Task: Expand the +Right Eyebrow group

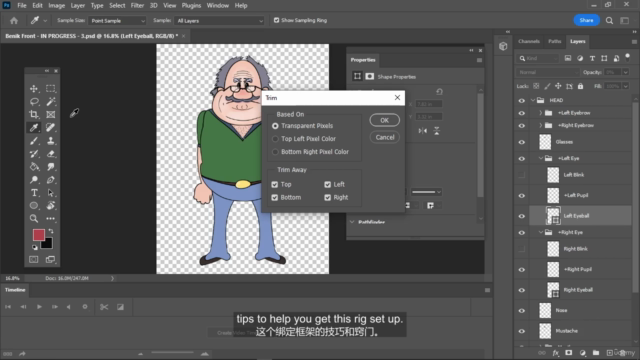Action: (x=540, y=125)
